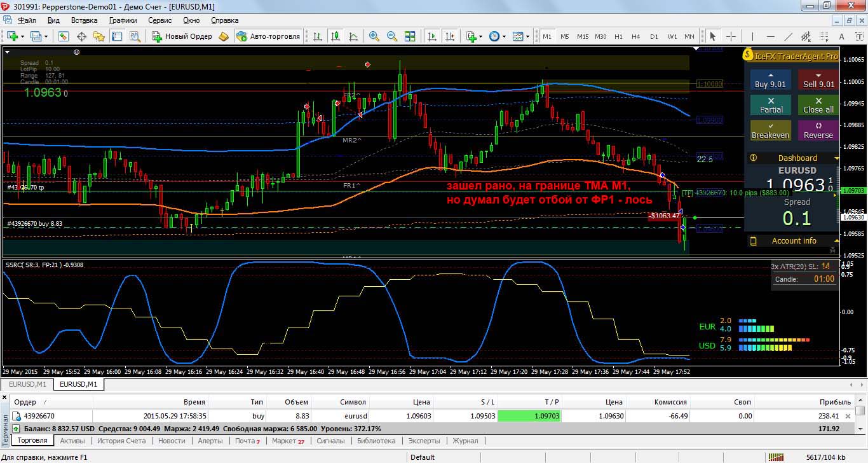Expand the New Chart dropdown arrow
Screen dimensions: 868x463
click(x=22, y=36)
